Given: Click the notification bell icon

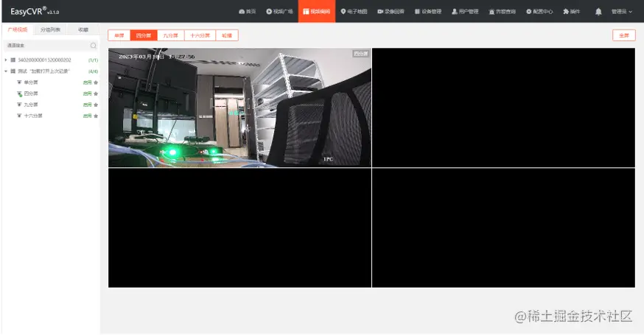Looking at the screenshot, I should click(598, 12).
